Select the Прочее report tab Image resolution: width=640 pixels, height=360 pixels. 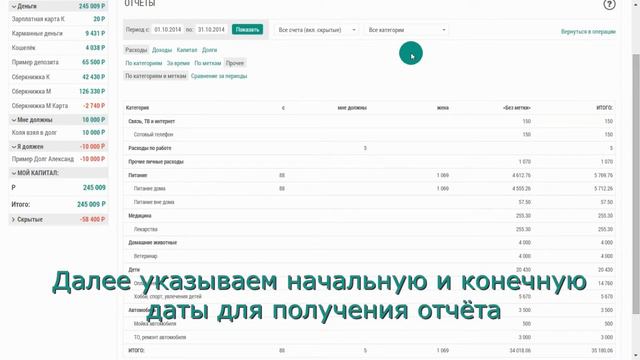pyautogui.click(x=235, y=63)
